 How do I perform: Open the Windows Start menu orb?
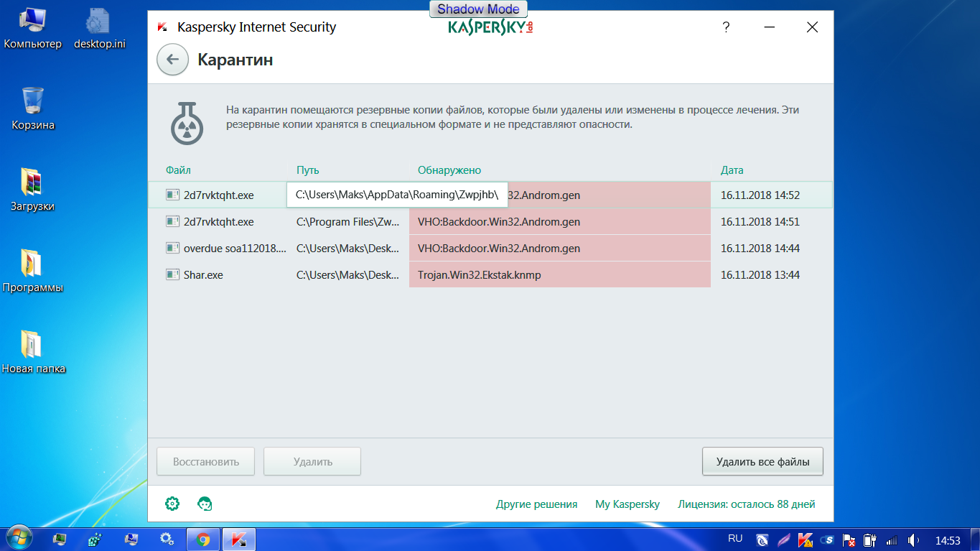point(18,539)
